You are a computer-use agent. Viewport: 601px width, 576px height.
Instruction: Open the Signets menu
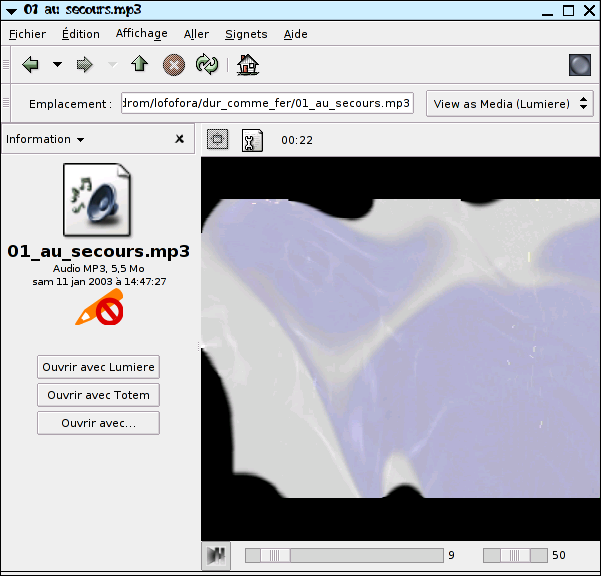(246, 34)
